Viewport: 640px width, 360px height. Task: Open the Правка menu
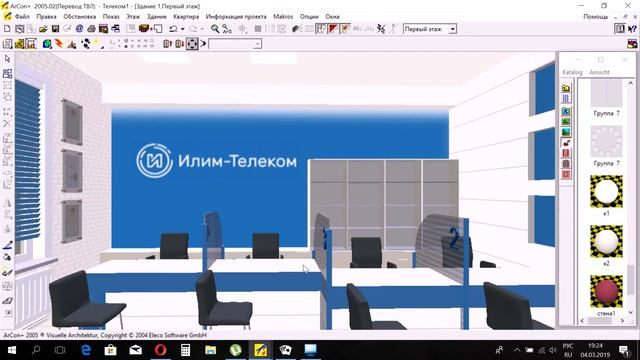(46, 17)
